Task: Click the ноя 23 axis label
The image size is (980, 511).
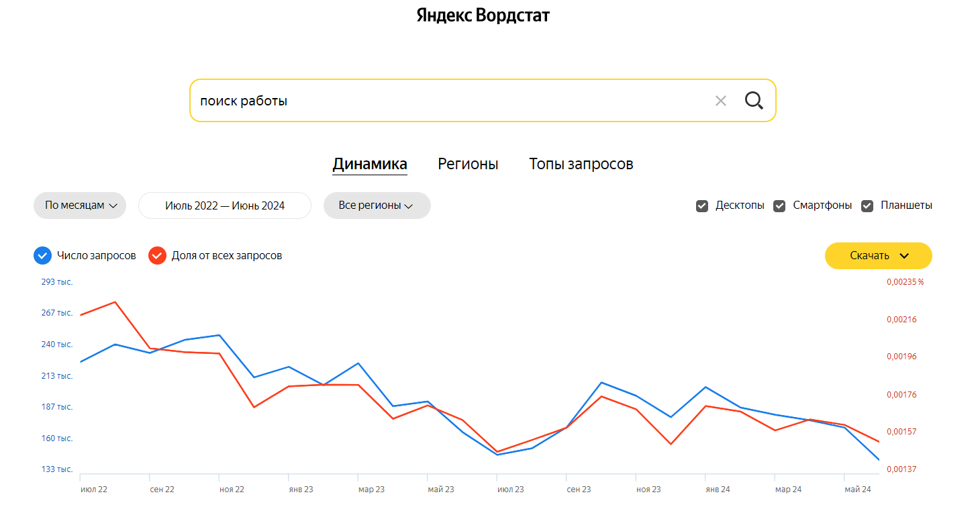Action: point(648,490)
